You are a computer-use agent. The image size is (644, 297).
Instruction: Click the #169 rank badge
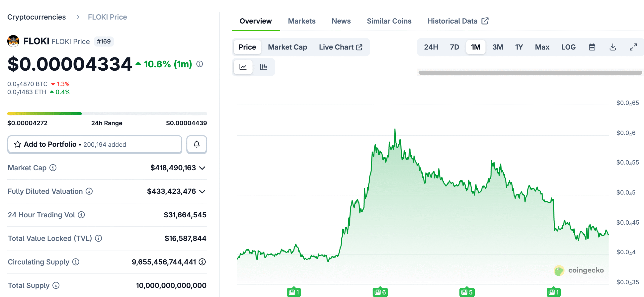pos(104,41)
